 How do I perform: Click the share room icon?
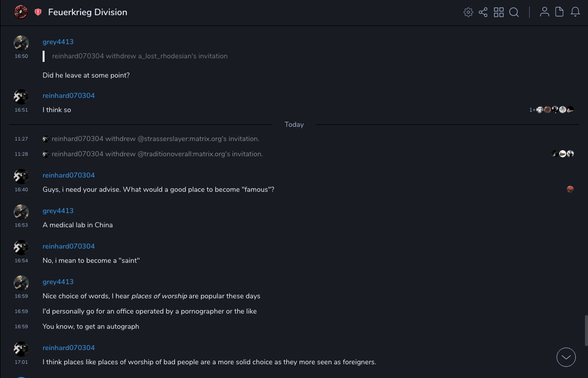tap(483, 12)
